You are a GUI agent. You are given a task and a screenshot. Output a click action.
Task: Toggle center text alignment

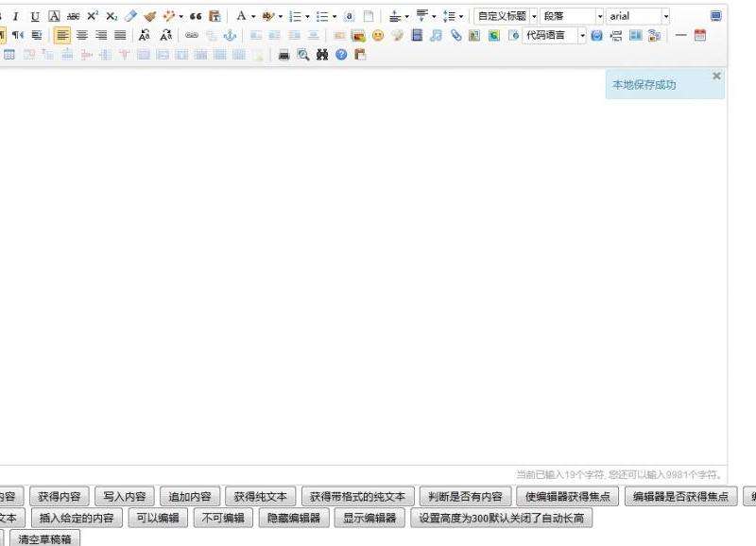click(82, 35)
